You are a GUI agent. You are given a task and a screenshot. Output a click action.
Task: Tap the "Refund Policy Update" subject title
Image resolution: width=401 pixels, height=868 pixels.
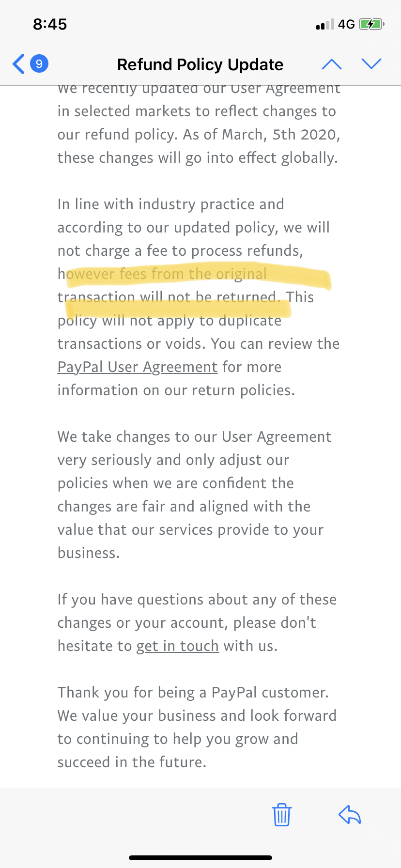click(200, 64)
